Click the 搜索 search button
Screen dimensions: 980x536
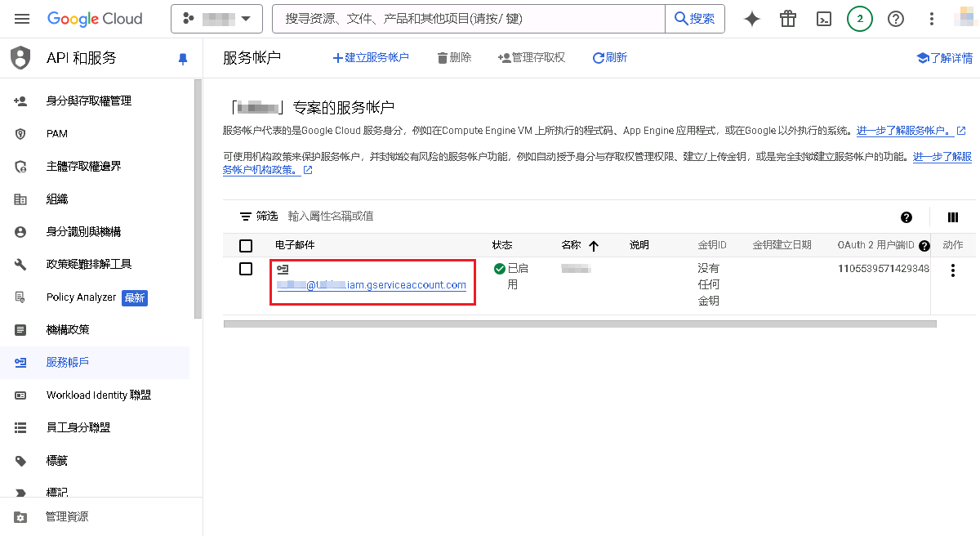pyautogui.click(x=695, y=19)
